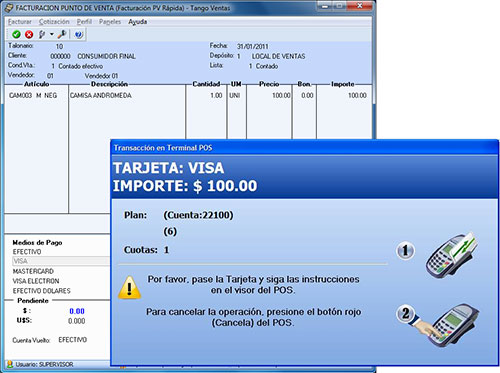Click the green checkmark accept icon in toolbar
This screenshot has width=500, height=373.
[x=16, y=34]
